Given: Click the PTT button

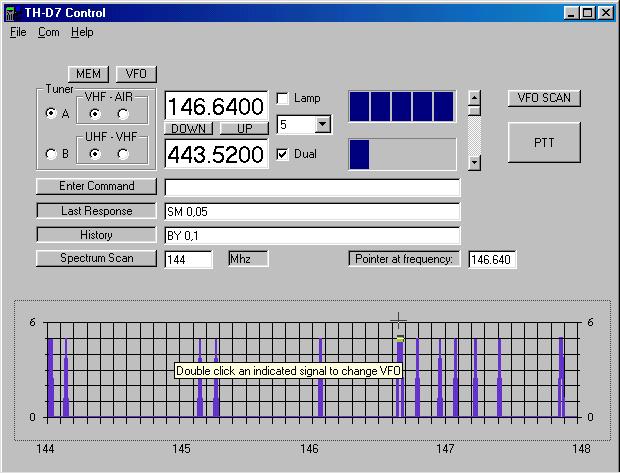Looking at the screenshot, I should tap(544, 142).
